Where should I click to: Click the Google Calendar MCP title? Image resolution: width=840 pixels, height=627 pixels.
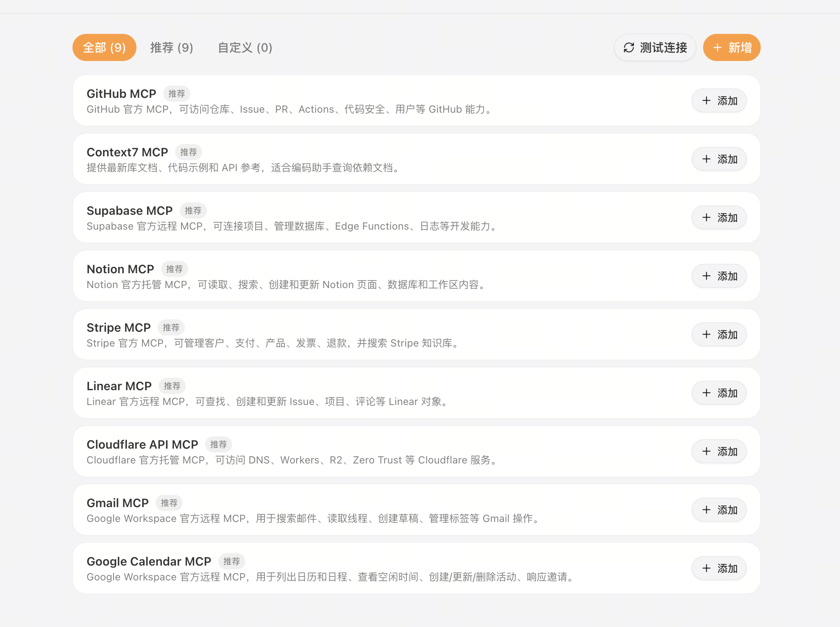(x=149, y=561)
